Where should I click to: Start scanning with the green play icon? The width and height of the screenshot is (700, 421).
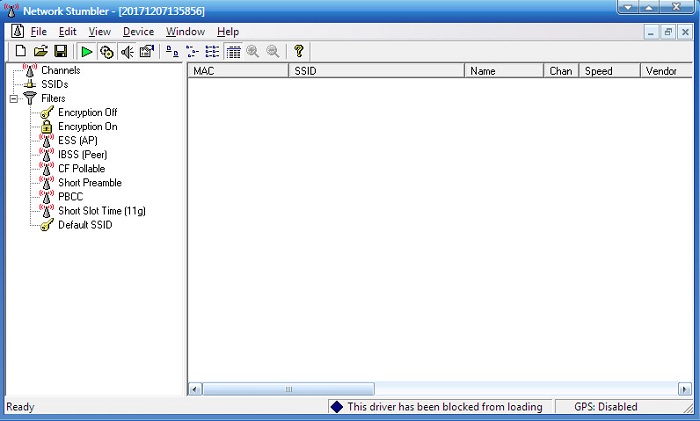(87, 52)
